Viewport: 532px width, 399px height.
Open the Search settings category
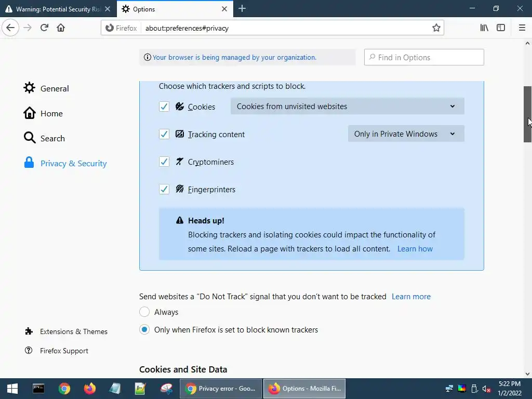point(44,138)
